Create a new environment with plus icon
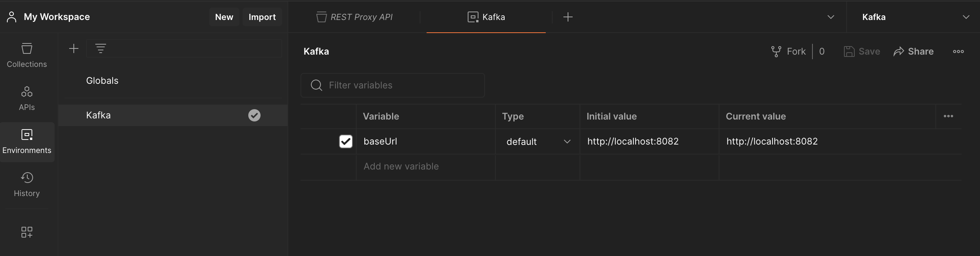Image resolution: width=980 pixels, height=256 pixels. point(73,48)
